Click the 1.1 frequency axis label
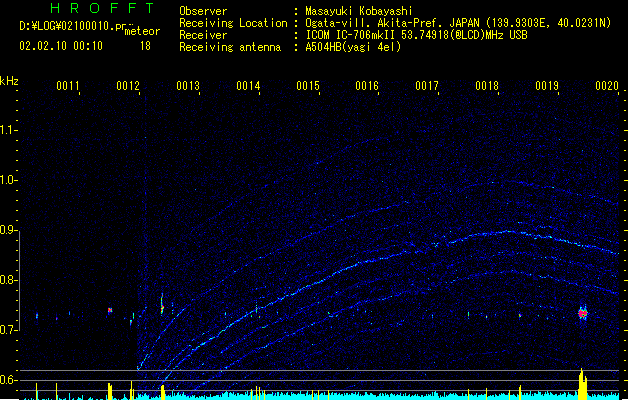 coord(8,130)
